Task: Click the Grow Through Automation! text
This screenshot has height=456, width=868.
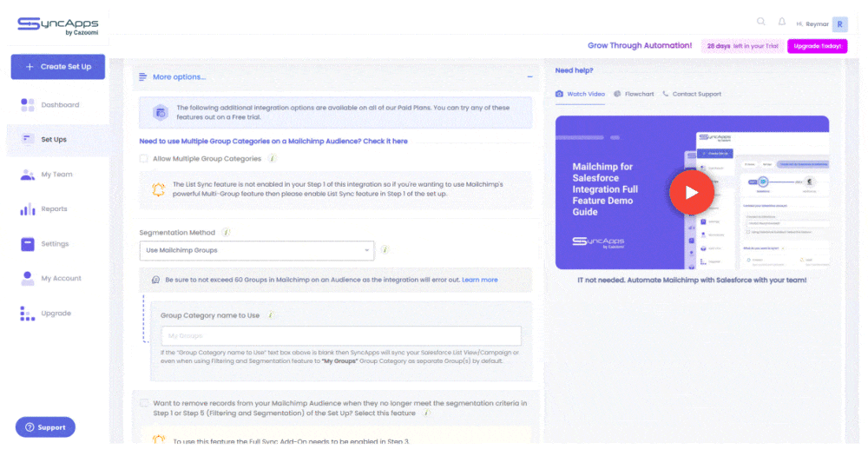Action: coord(640,45)
